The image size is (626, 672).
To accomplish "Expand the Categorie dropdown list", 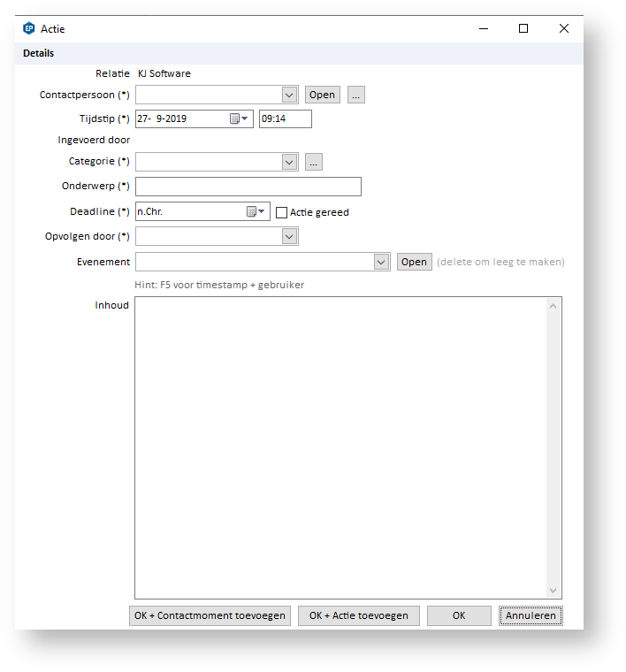I will coord(289,162).
